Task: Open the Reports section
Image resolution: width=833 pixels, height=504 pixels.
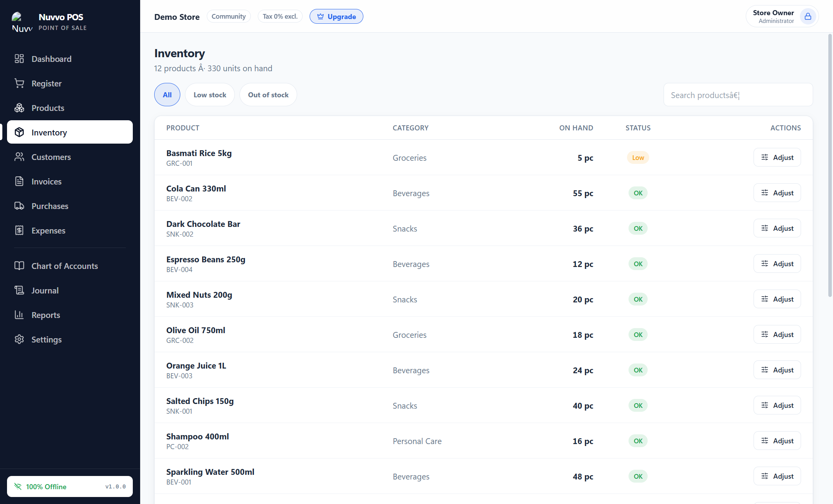Action: pyautogui.click(x=70, y=315)
